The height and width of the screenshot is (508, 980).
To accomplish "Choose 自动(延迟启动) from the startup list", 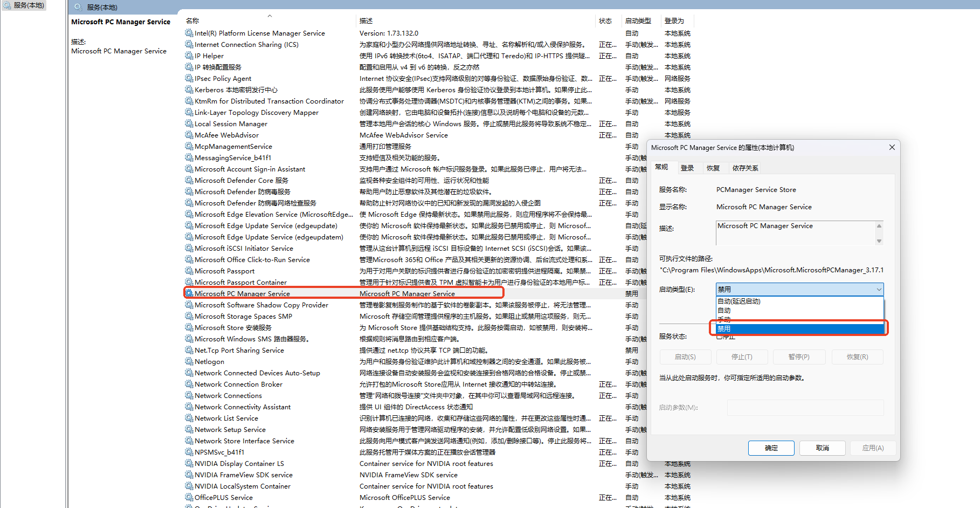I will tap(739, 301).
